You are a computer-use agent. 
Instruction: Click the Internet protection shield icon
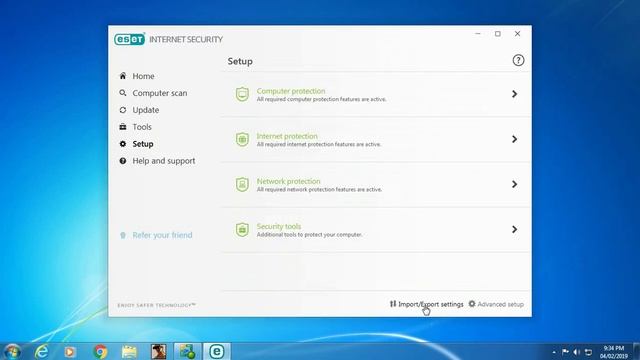pyautogui.click(x=242, y=139)
